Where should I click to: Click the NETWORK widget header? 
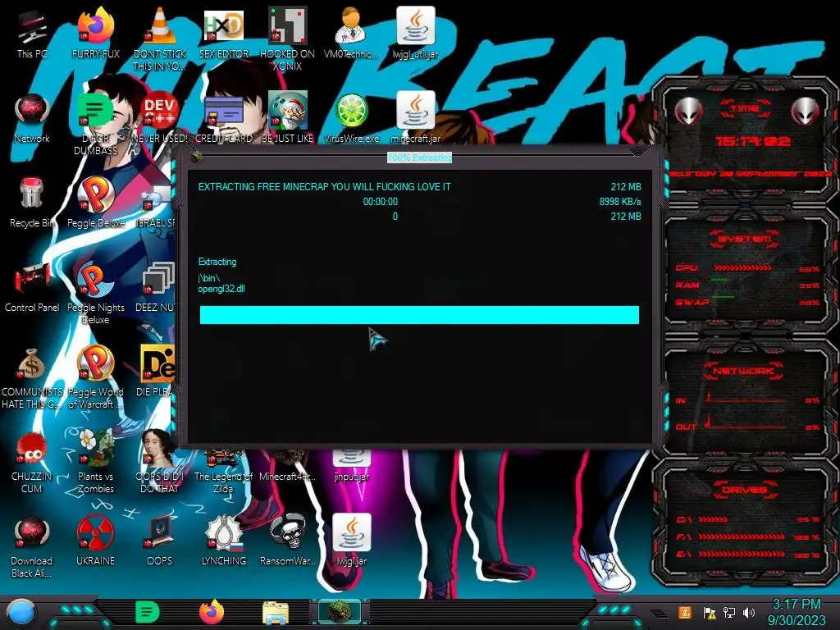point(743,371)
